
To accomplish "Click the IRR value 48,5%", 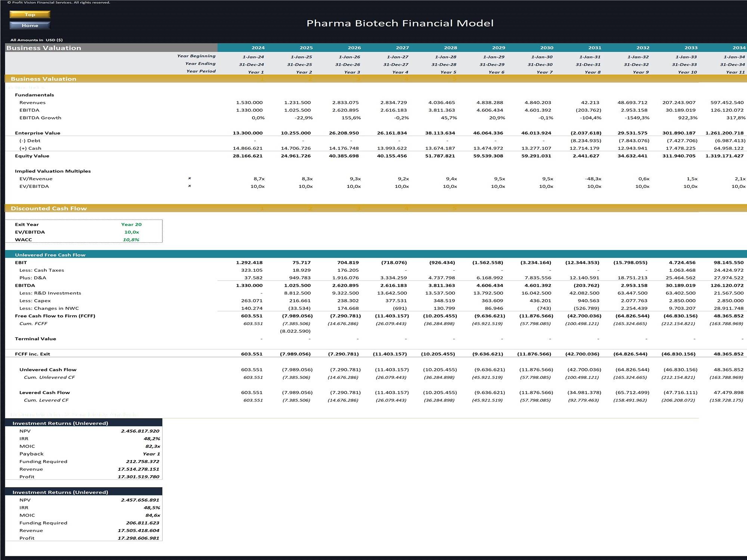I will [x=152, y=508].
